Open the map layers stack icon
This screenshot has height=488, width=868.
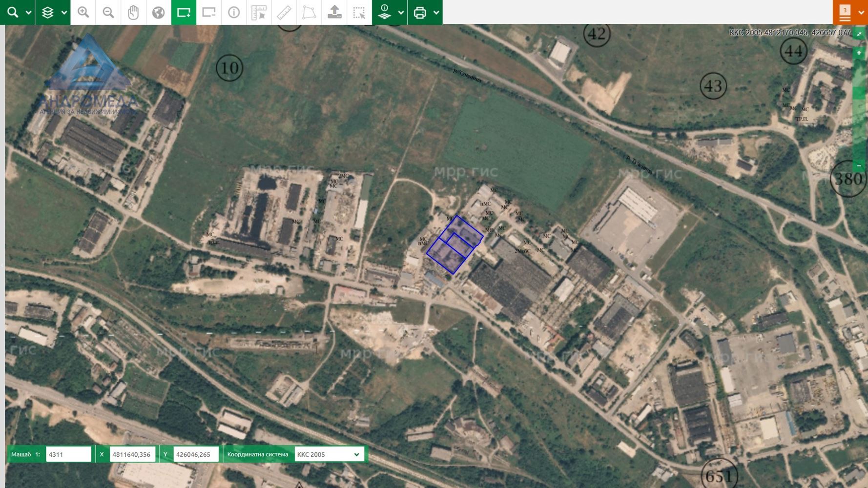pyautogui.click(x=47, y=12)
